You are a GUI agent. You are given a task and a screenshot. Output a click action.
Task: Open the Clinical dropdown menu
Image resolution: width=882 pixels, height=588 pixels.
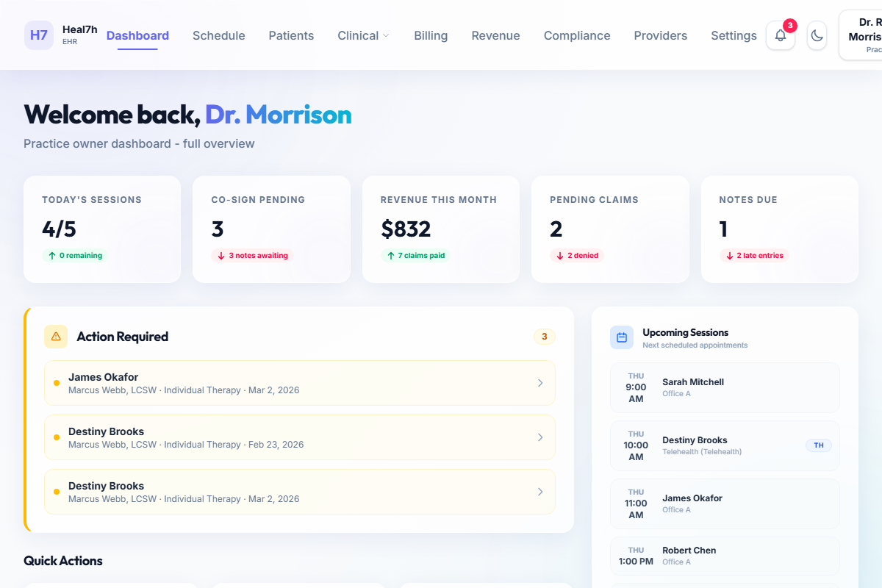(x=363, y=35)
